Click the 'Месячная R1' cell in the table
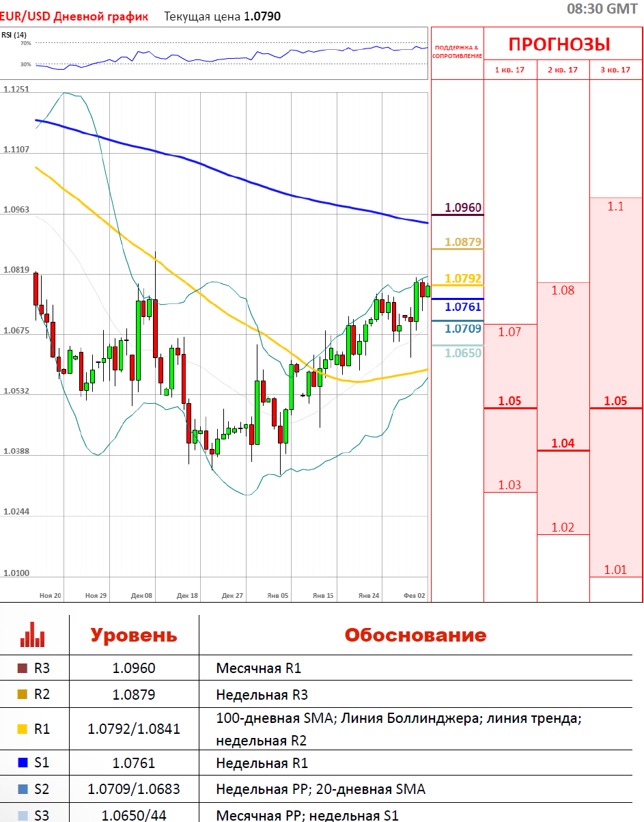This screenshot has width=644, height=822. (258, 668)
